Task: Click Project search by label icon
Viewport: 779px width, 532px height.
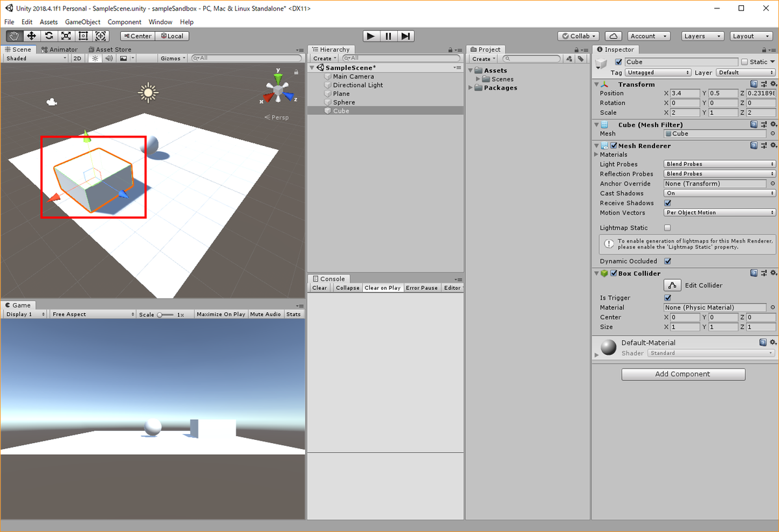Action: tap(580, 58)
